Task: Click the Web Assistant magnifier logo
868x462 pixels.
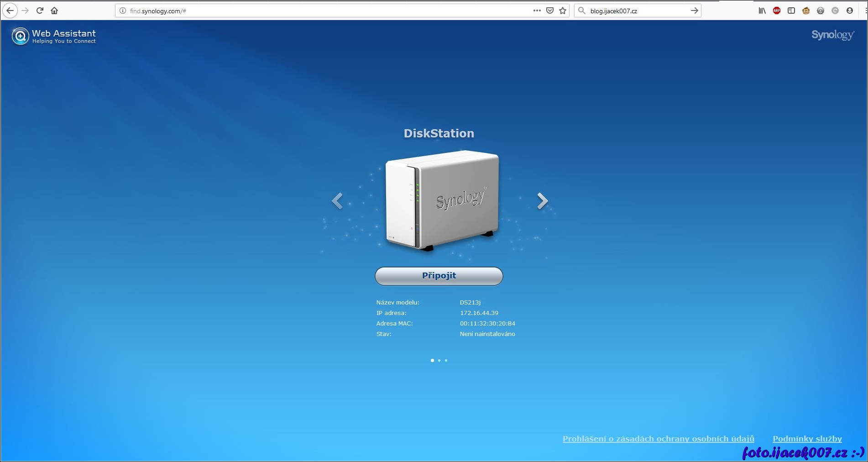Action: 20,36
